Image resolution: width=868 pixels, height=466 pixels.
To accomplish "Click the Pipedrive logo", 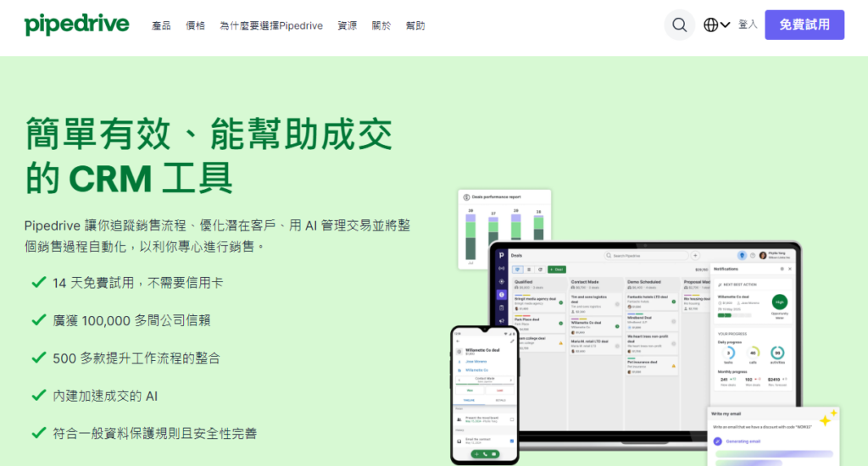I will pyautogui.click(x=76, y=25).
